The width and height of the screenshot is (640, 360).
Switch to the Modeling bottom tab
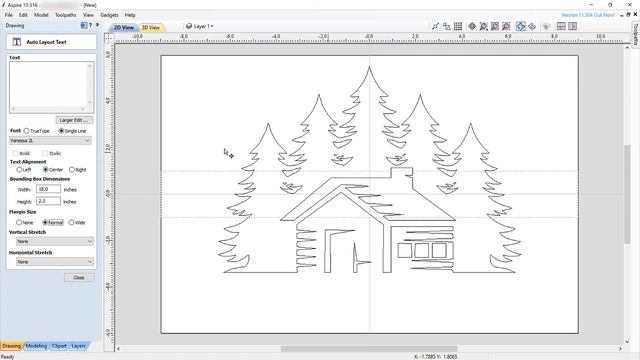36,346
